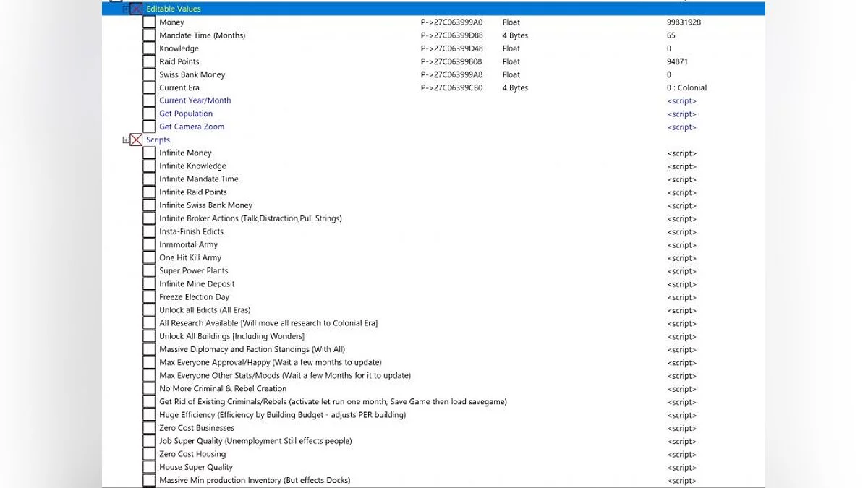
Task: Toggle the Immortal Army checkbox
Action: click(149, 244)
